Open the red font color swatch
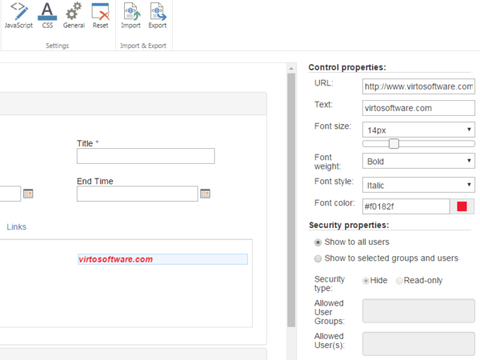Screen dimensions: 480x360 [x=462, y=206]
